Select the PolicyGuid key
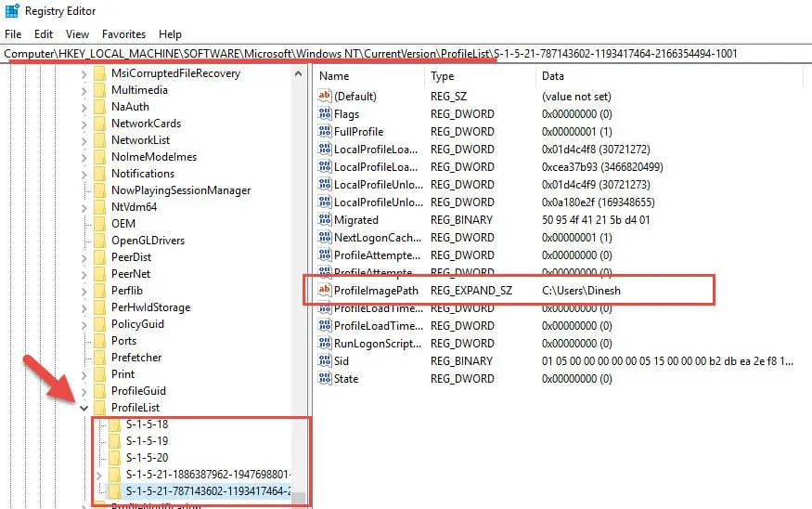 pyautogui.click(x=137, y=324)
